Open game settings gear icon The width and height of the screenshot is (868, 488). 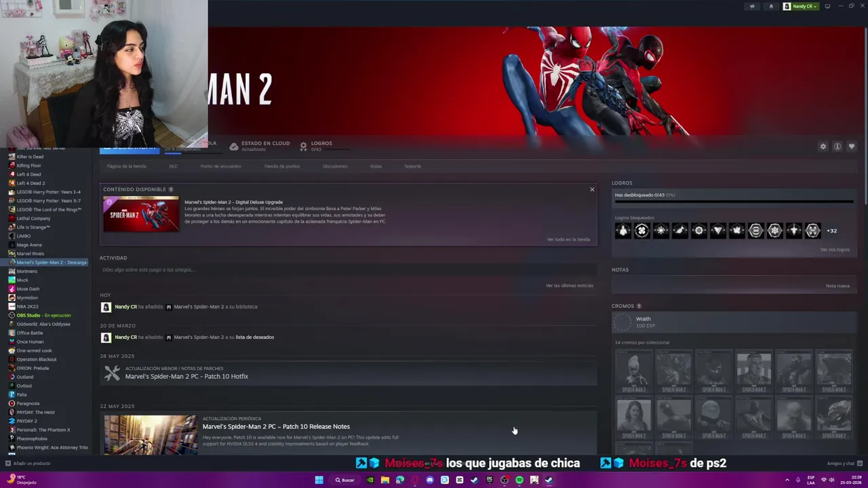tap(823, 146)
